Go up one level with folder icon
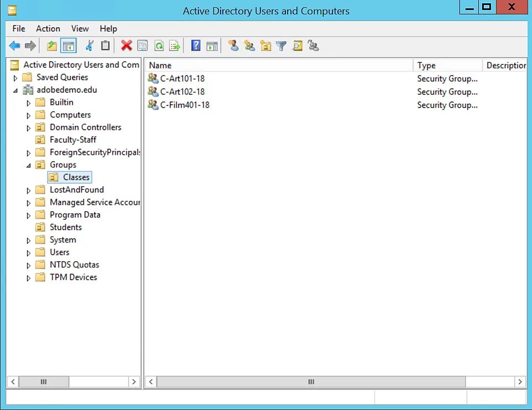Image resolution: width=532 pixels, height=410 pixels. point(52,45)
